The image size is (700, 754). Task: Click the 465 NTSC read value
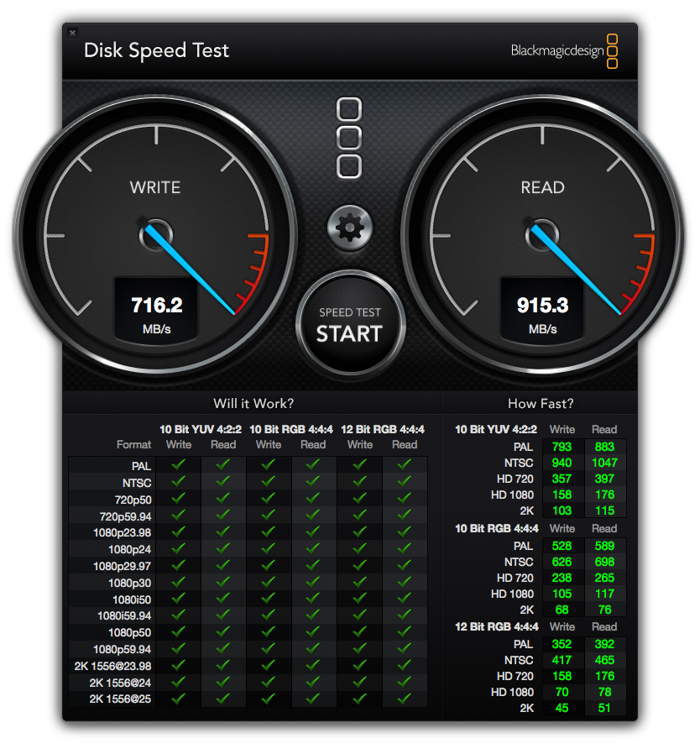point(604,660)
